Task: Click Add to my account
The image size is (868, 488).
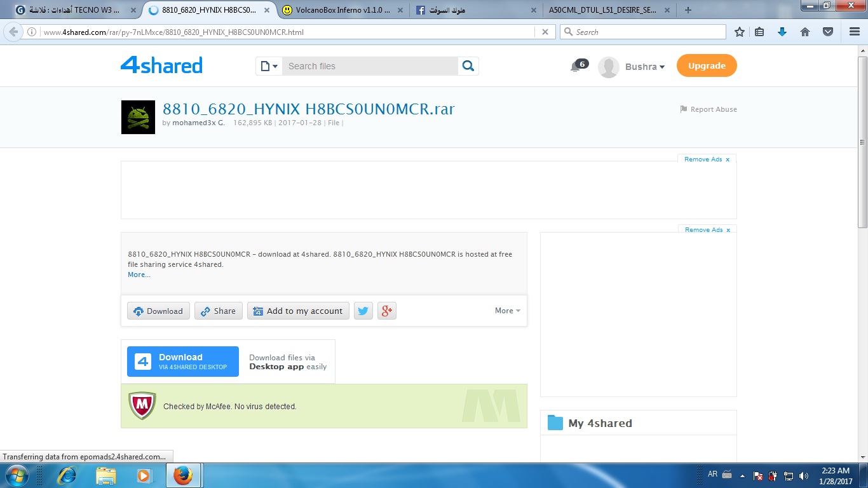Action: tap(298, 311)
